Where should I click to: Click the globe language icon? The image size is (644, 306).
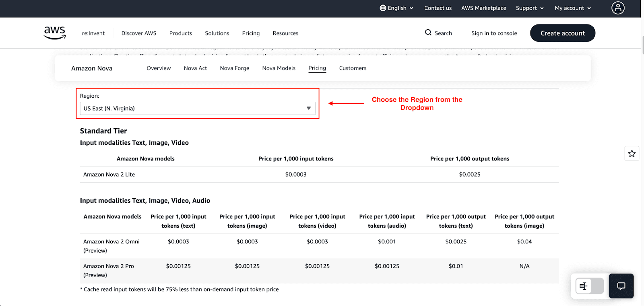(383, 8)
